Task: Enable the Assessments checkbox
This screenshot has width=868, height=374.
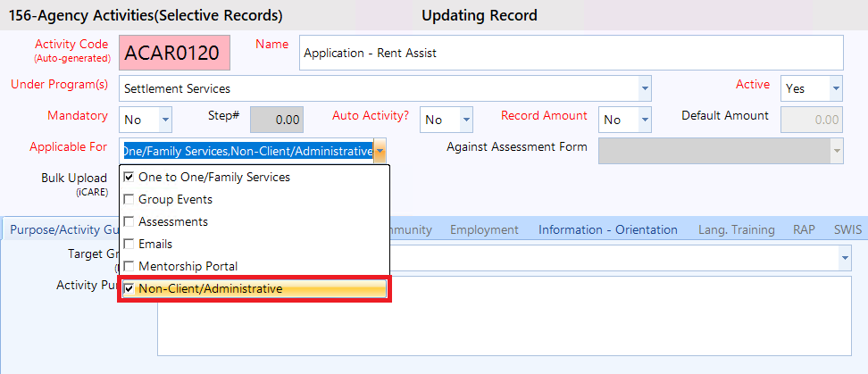Action: click(129, 221)
